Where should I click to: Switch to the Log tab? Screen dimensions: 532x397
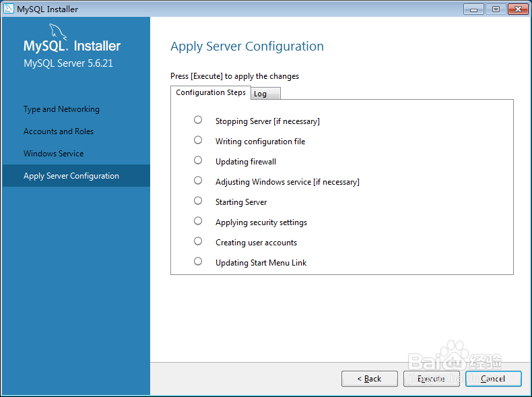(x=265, y=94)
